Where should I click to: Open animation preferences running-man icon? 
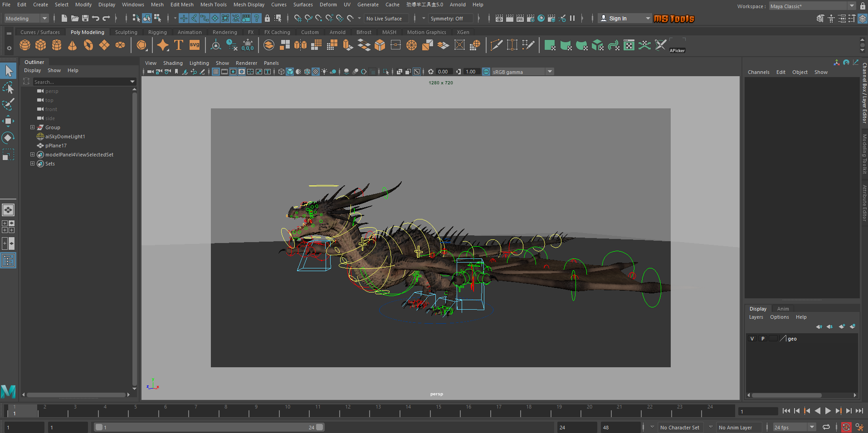(859, 427)
